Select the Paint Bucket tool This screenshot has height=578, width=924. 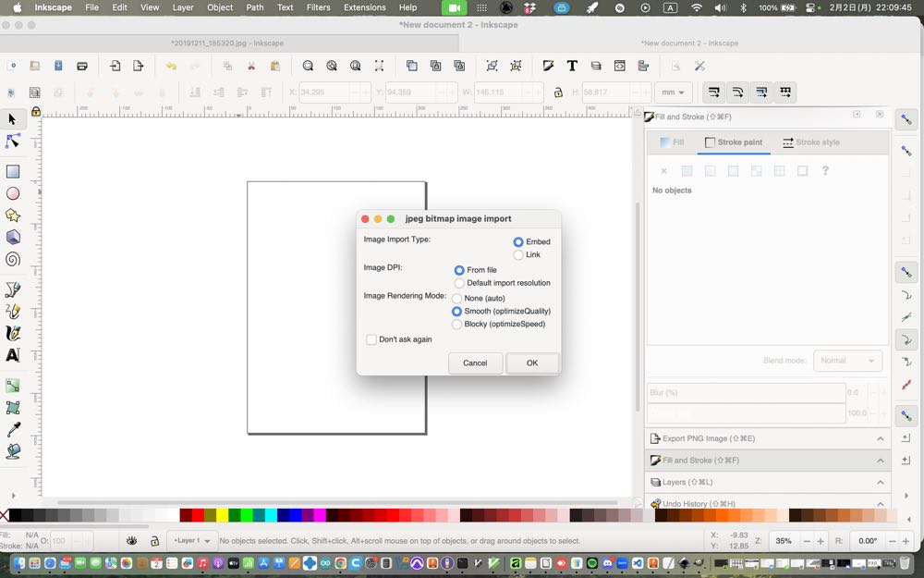[x=12, y=451]
